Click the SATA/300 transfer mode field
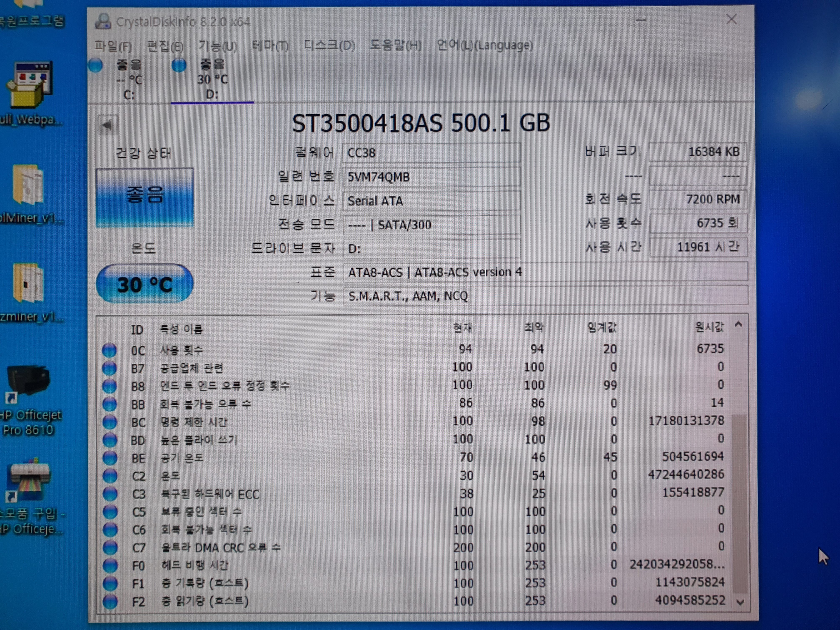This screenshot has width=840, height=630. (x=431, y=225)
